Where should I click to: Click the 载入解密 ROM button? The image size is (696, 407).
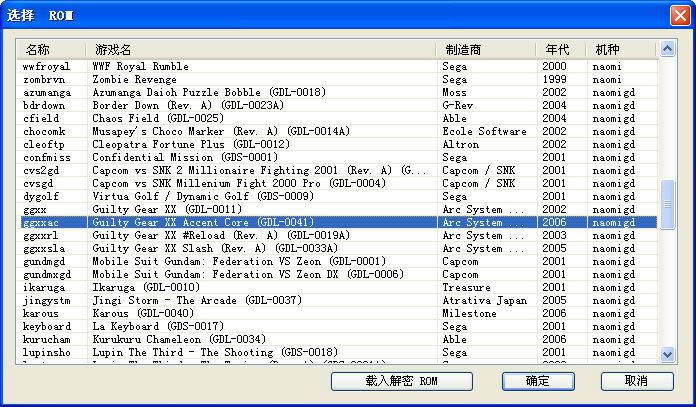pyautogui.click(x=401, y=381)
